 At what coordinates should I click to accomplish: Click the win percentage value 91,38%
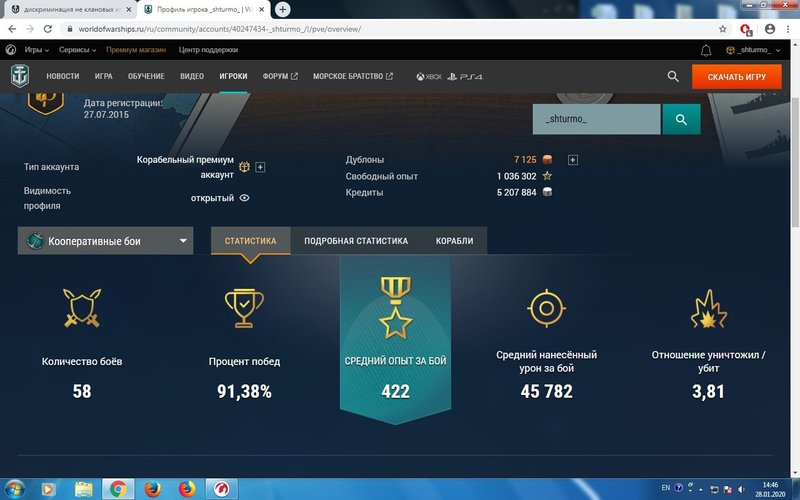pos(244,391)
